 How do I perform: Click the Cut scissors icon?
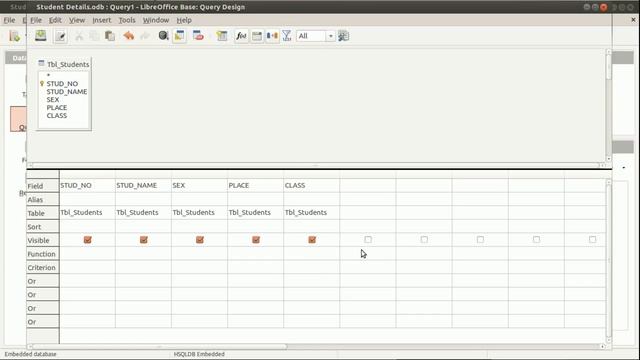79,36
